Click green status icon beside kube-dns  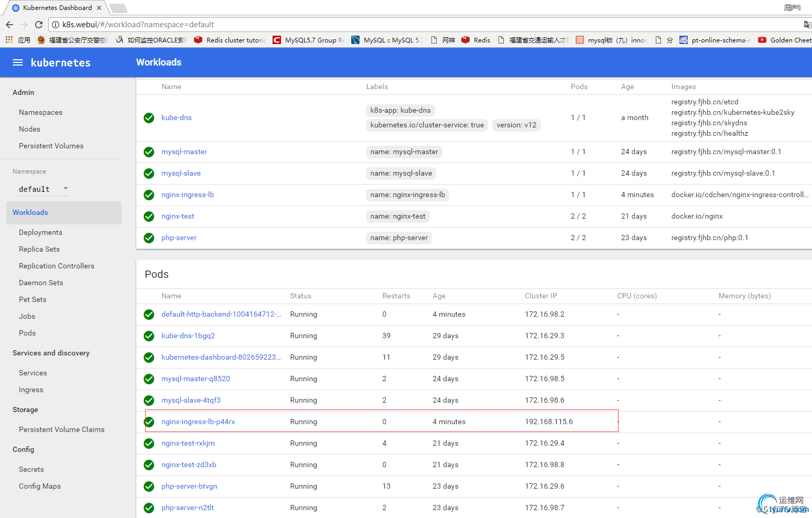(x=149, y=118)
